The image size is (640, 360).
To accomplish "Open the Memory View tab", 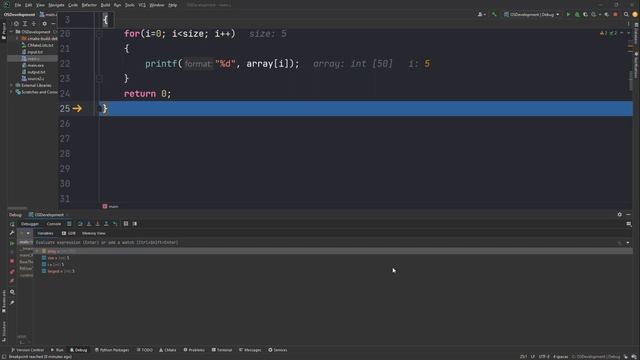I will (93, 233).
